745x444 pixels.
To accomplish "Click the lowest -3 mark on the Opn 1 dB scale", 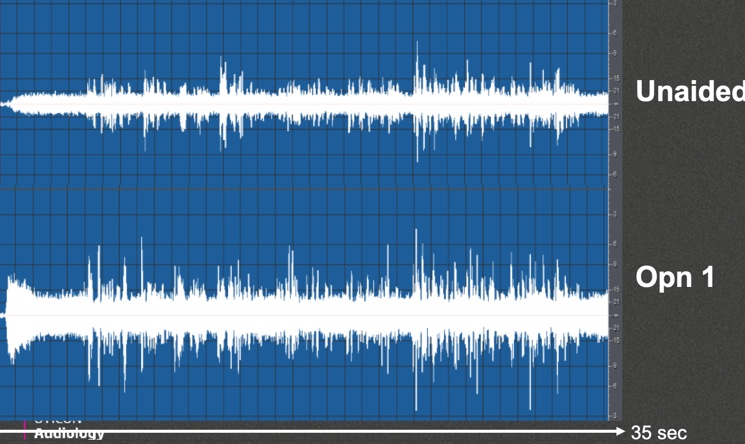I will (x=614, y=416).
